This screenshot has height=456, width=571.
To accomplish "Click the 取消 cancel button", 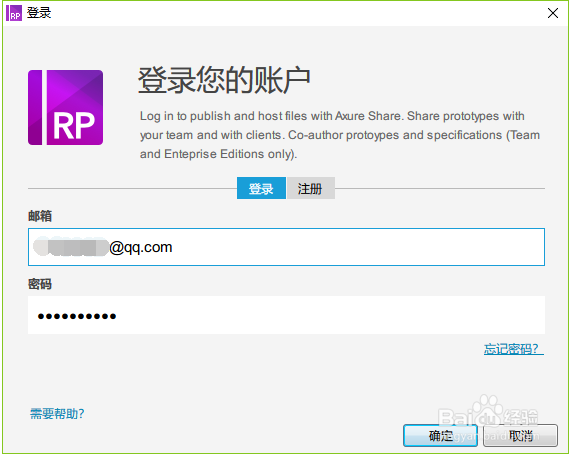I will [x=520, y=435].
